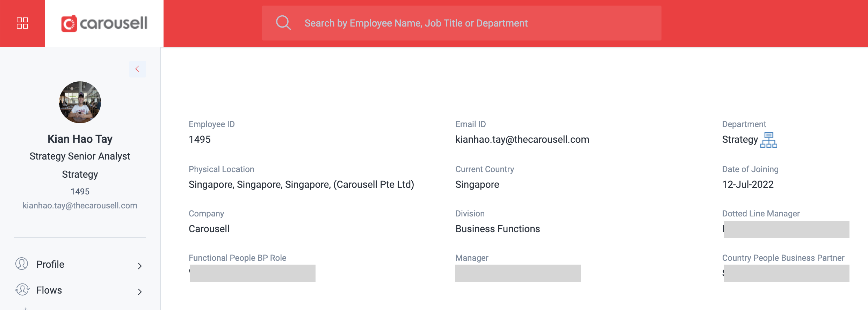
Task: Expand the Profile menu chevron
Action: point(140,266)
